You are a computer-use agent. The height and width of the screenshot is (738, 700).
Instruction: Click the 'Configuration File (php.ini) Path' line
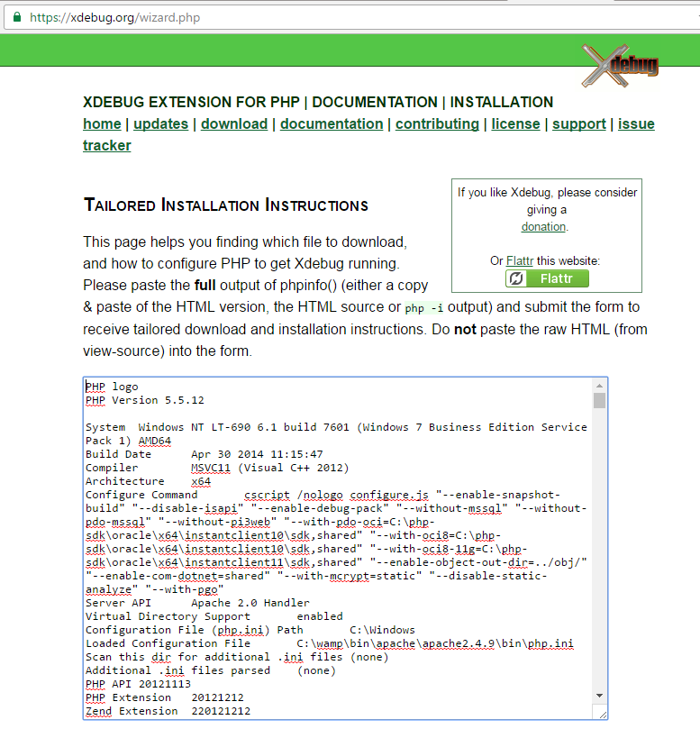(x=250, y=630)
